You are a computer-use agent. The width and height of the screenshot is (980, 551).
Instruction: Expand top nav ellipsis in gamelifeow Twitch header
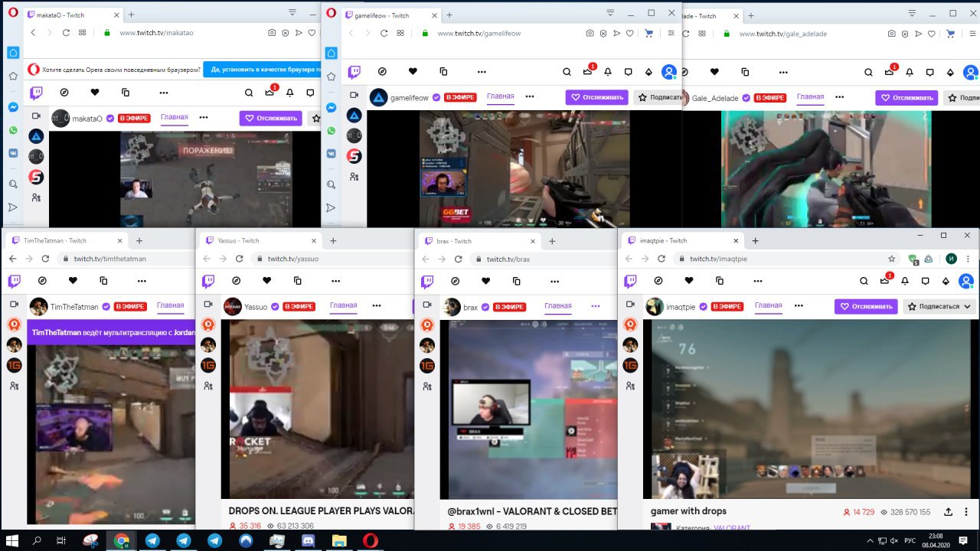(482, 72)
